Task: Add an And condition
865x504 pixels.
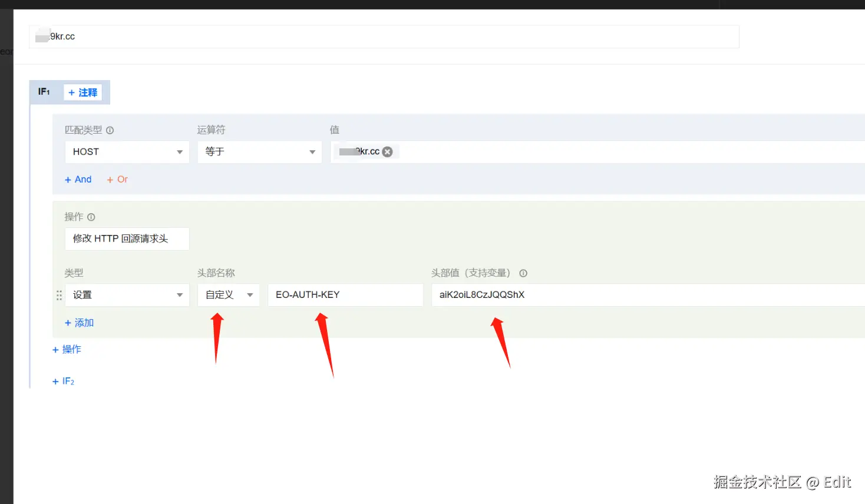Action: (x=77, y=179)
